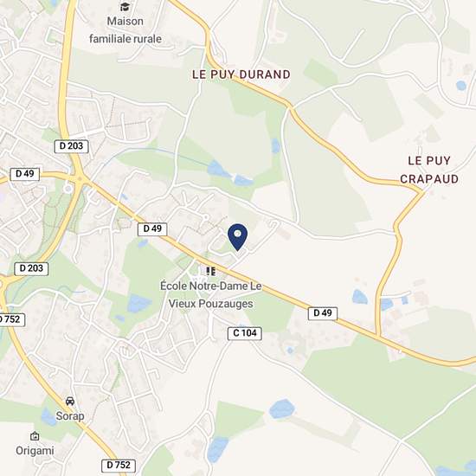This screenshot has height=476, width=476.
Task: Select the D 752 shield at the bottom
Action: click(x=119, y=465)
